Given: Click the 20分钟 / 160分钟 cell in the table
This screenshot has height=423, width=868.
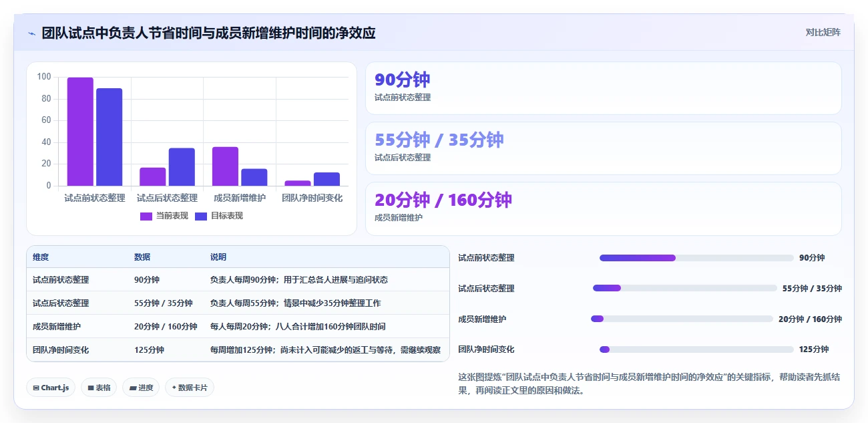Looking at the screenshot, I should [x=166, y=327].
